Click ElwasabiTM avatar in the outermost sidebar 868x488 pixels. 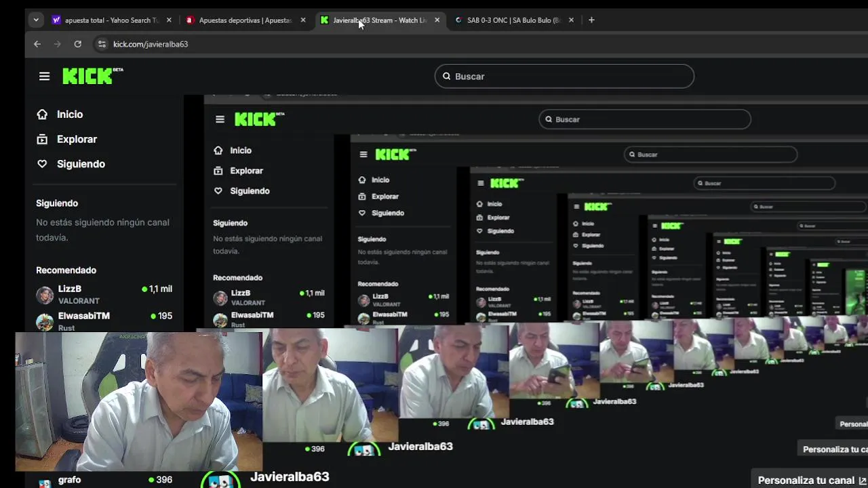pos(45,322)
